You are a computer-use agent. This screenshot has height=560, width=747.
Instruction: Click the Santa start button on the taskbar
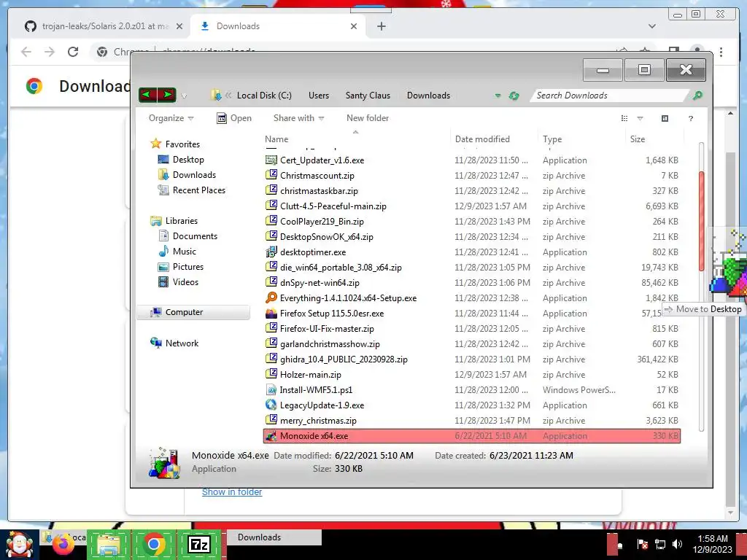tap(19, 545)
